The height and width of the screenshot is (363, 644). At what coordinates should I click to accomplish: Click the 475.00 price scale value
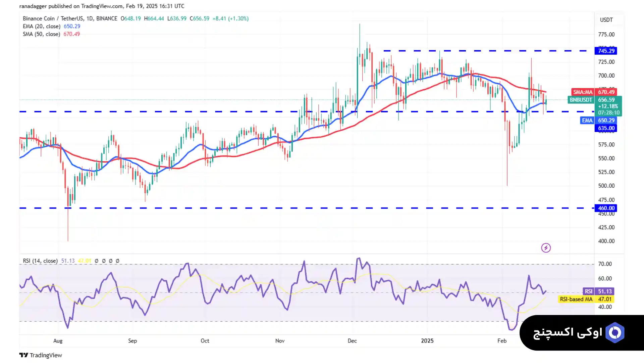tap(606, 199)
